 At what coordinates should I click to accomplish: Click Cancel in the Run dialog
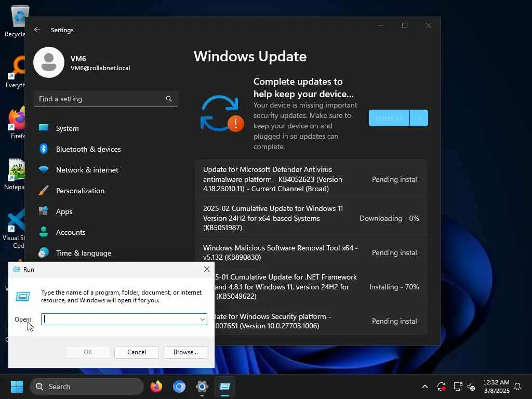pyautogui.click(x=137, y=352)
